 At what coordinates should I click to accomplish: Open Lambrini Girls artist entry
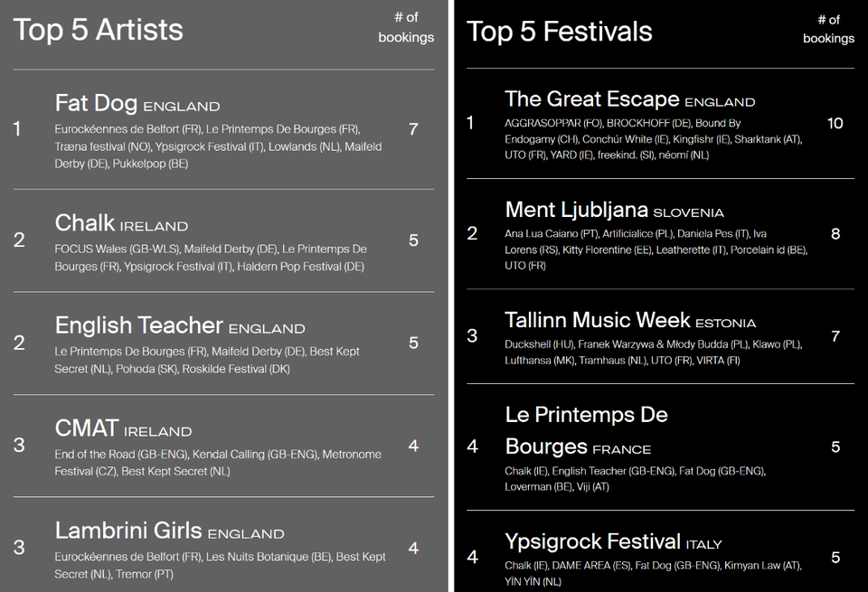coord(128,531)
